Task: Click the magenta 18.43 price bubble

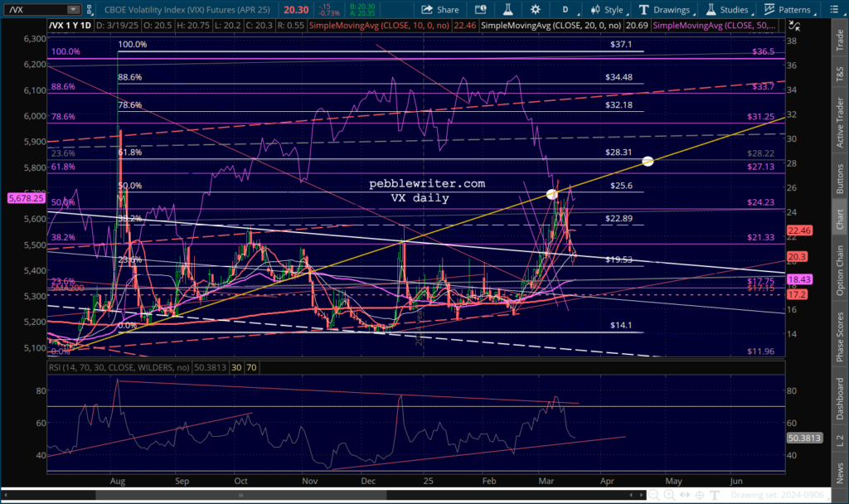Action: [799, 279]
